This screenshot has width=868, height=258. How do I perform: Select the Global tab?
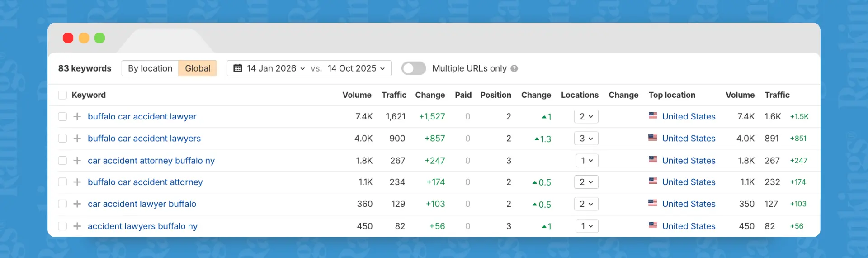[x=198, y=68]
